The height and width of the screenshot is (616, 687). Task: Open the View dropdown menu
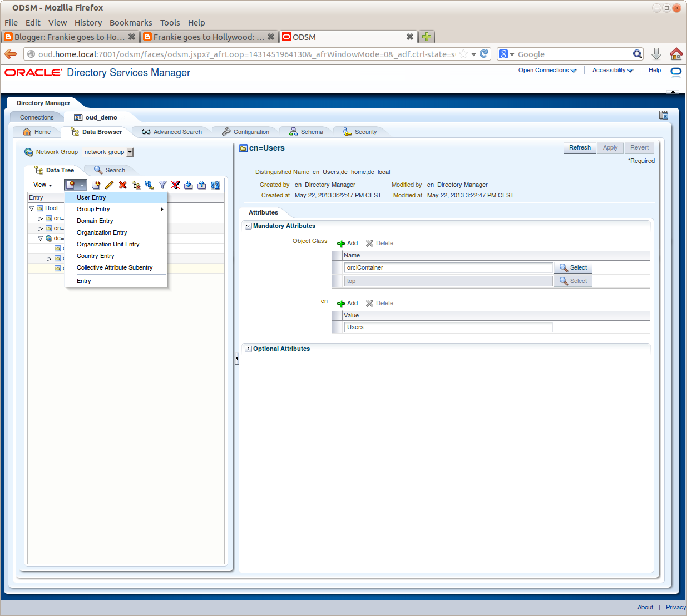tap(43, 185)
